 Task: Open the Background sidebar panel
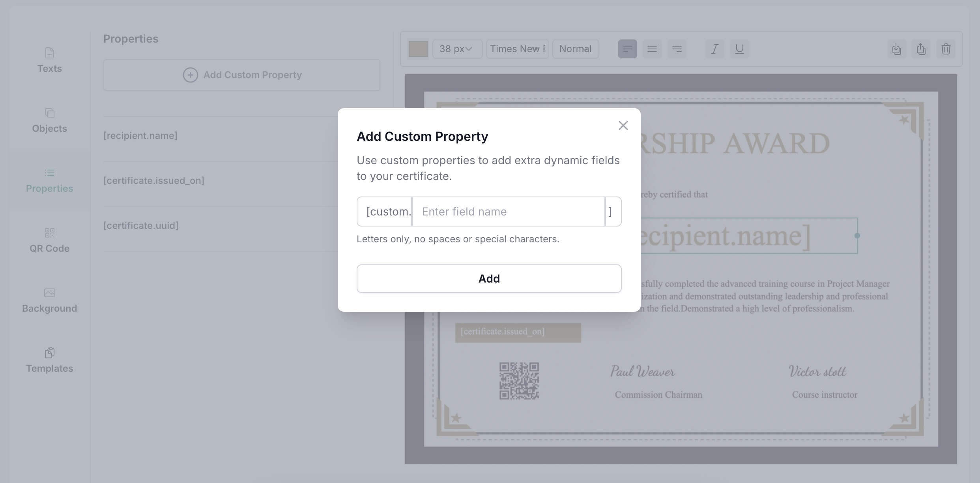pyautogui.click(x=49, y=300)
